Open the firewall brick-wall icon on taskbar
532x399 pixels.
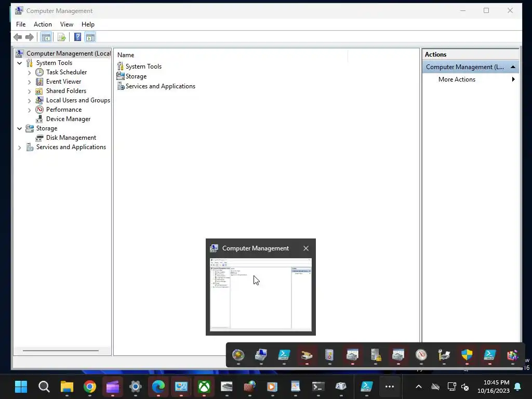250,387
